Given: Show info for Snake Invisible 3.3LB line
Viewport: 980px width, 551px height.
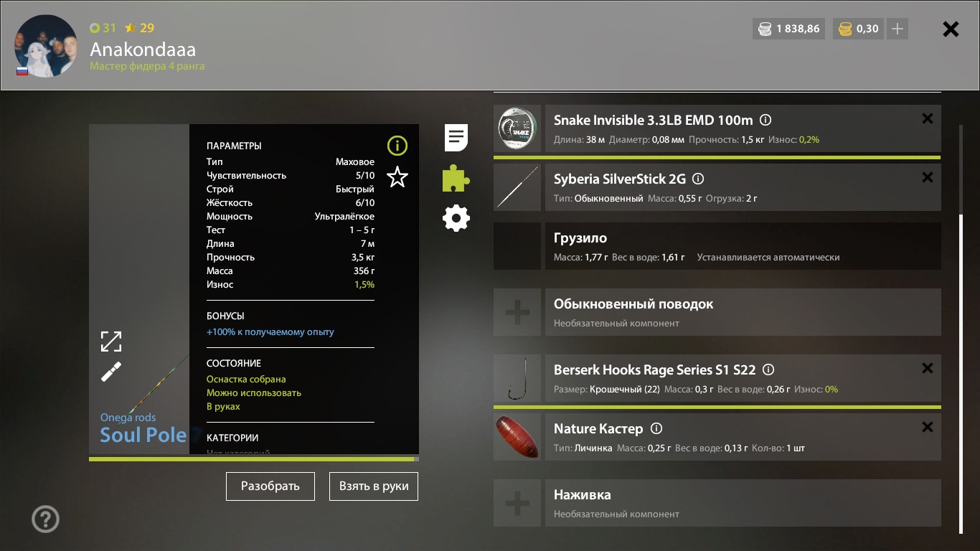Looking at the screenshot, I should [x=765, y=121].
